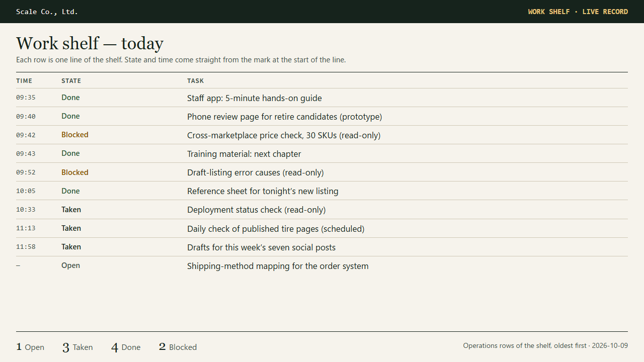Select the 09:35 time cell
Viewport: 644px width, 362px height.
point(26,98)
